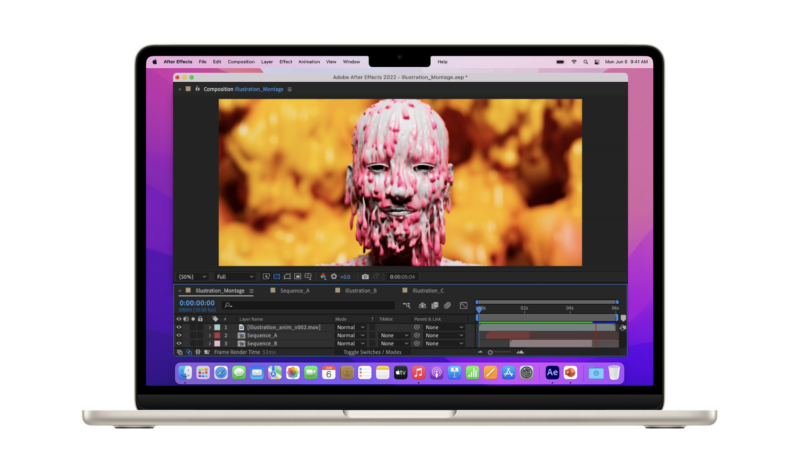Click the Comp Marker Bin icon right of timeline
The width and height of the screenshot is (800, 467).
623,318
